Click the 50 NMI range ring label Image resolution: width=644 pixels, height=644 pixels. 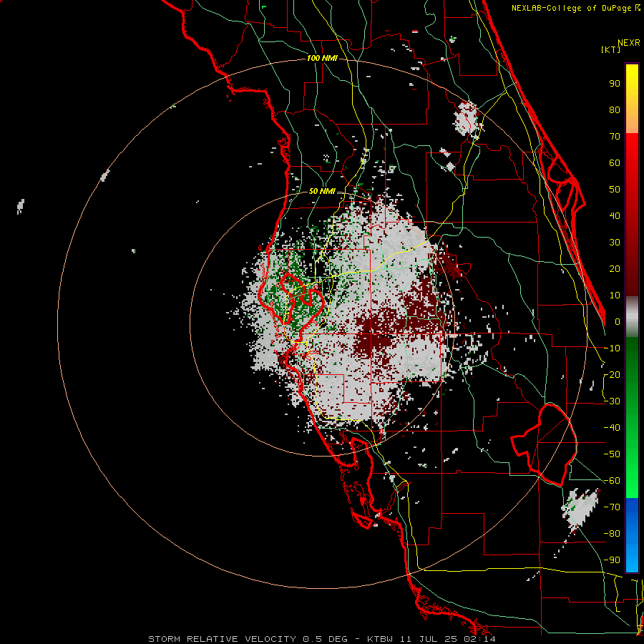(x=322, y=191)
